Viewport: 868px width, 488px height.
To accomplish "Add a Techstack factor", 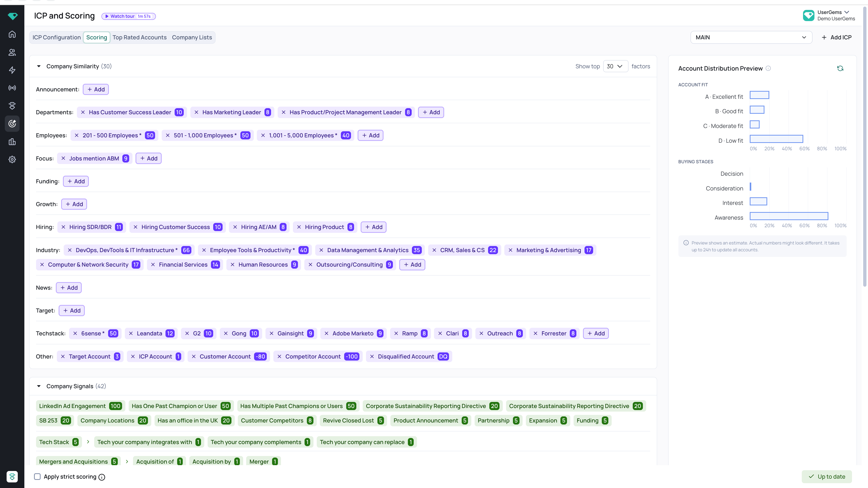I will (x=596, y=333).
